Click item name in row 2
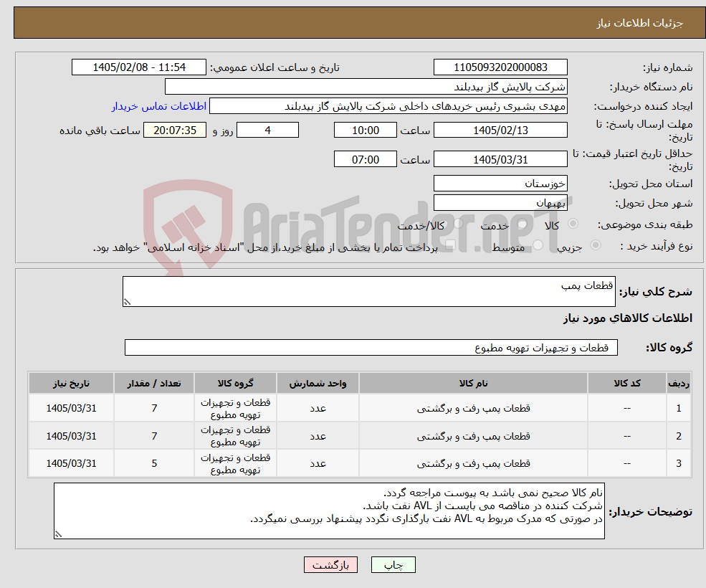The height and width of the screenshot is (588, 706). click(x=473, y=436)
